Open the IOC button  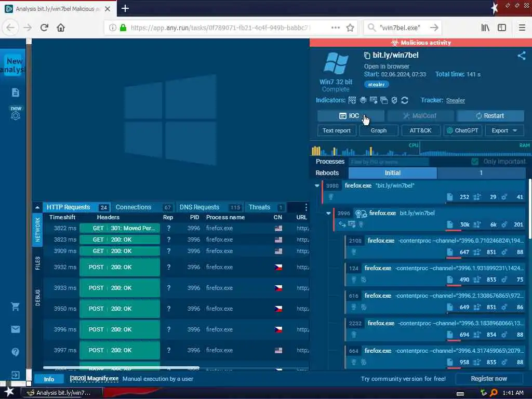tap(351, 116)
